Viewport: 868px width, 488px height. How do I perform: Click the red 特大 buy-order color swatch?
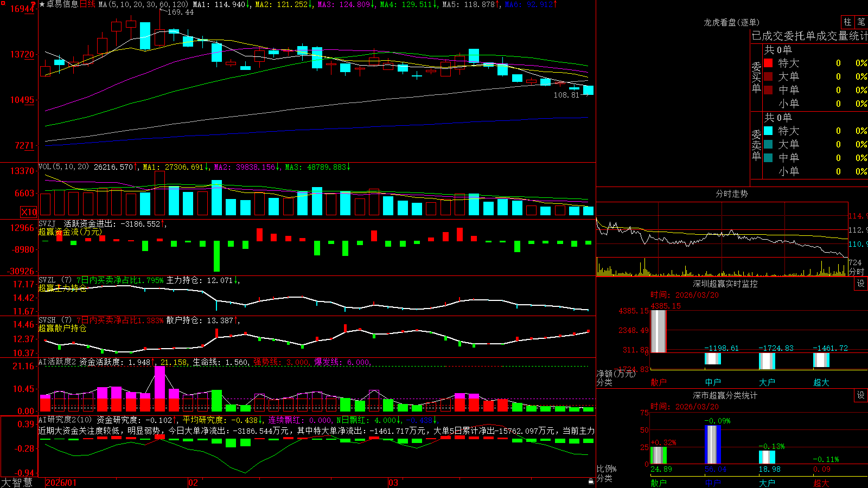point(768,63)
